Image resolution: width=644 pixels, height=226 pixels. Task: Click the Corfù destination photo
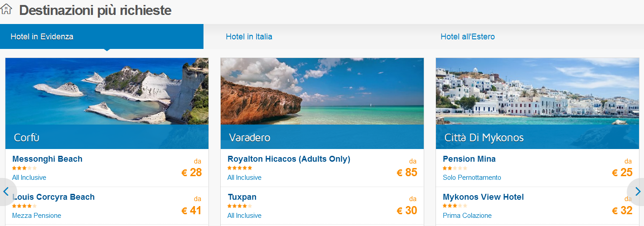[x=107, y=91]
